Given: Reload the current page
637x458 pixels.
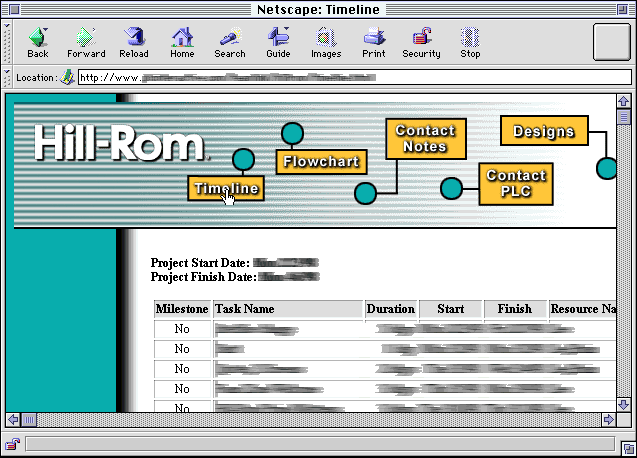Looking at the screenshot, I should [x=134, y=43].
